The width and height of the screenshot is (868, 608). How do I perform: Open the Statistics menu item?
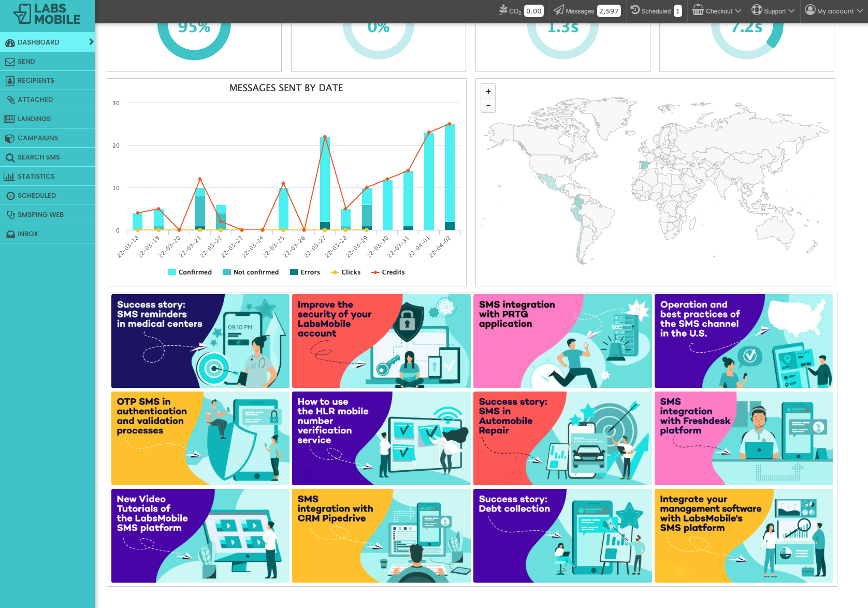(48, 177)
